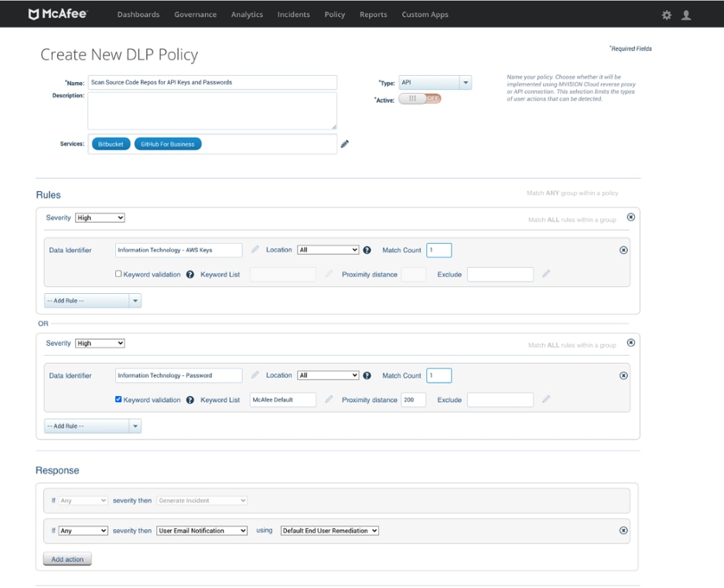This screenshot has width=724, height=588.
Task: Open the Custom Apps menu
Action: tap(425, 15)
